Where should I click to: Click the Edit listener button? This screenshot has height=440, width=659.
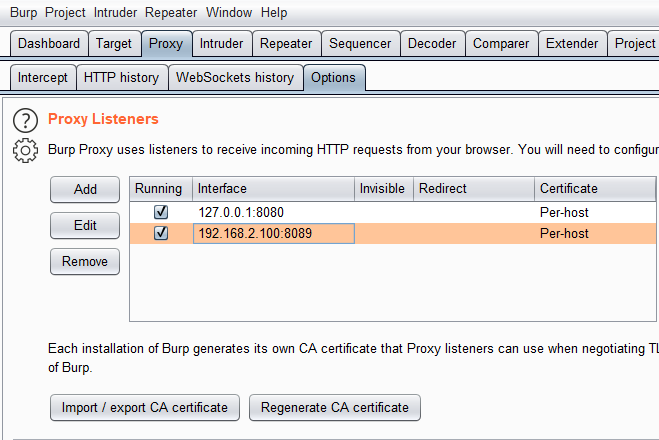coord(85,225)
